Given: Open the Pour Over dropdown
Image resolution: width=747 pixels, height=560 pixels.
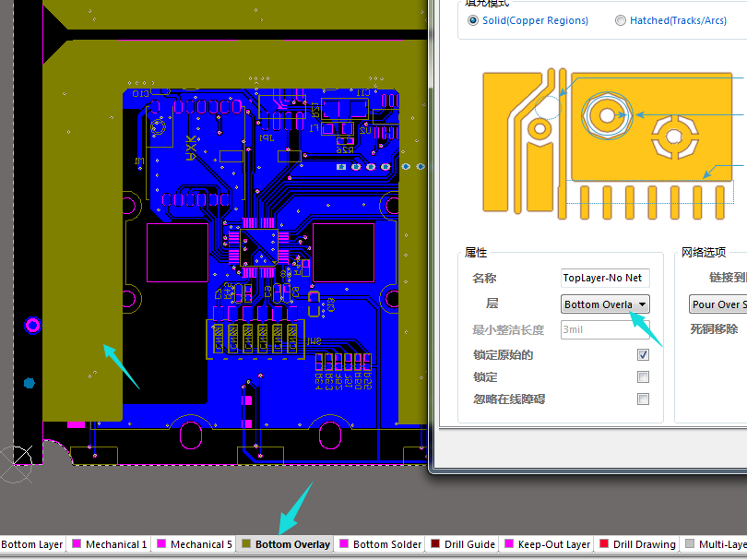Looking at the screenshot, I should coord(717,304).
